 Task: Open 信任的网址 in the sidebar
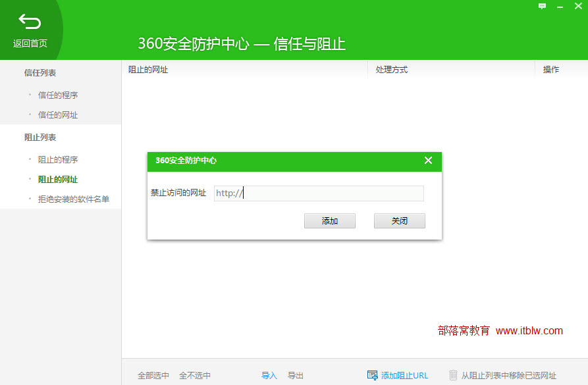pyautogui.click(x=58, y=115)
